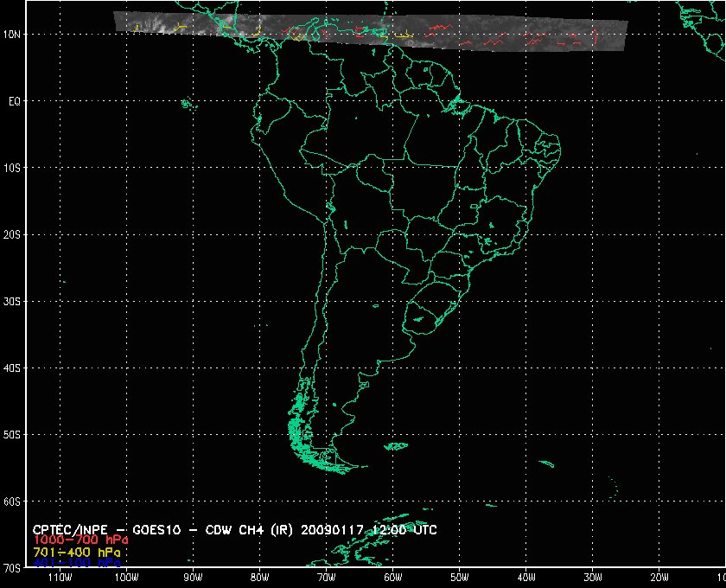
Task: Select the 60S latitude label
Action: pos(15,502)
